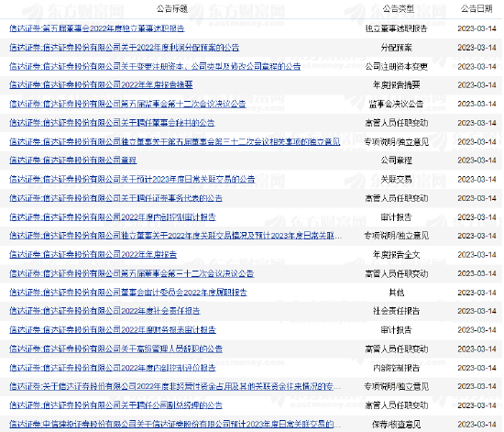Select the 独立董事述职报告 type cell
Image resolution: width=504 pixels, height=432 pixels.
396,28
